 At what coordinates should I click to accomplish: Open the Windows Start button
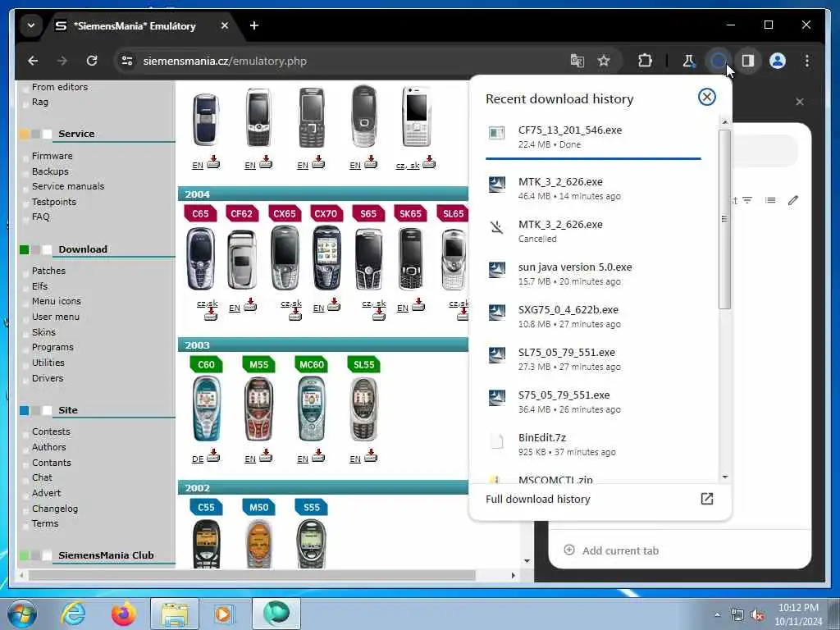pyautogui.click(x=22, y=614)
